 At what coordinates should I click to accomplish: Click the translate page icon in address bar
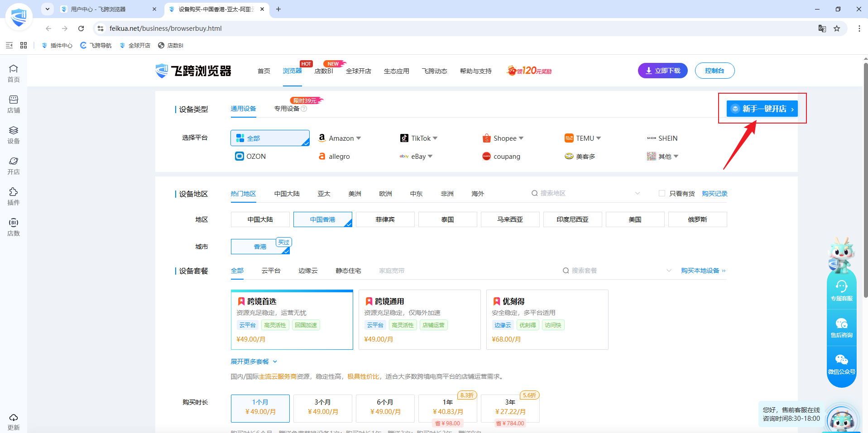(x=822, y=29)
